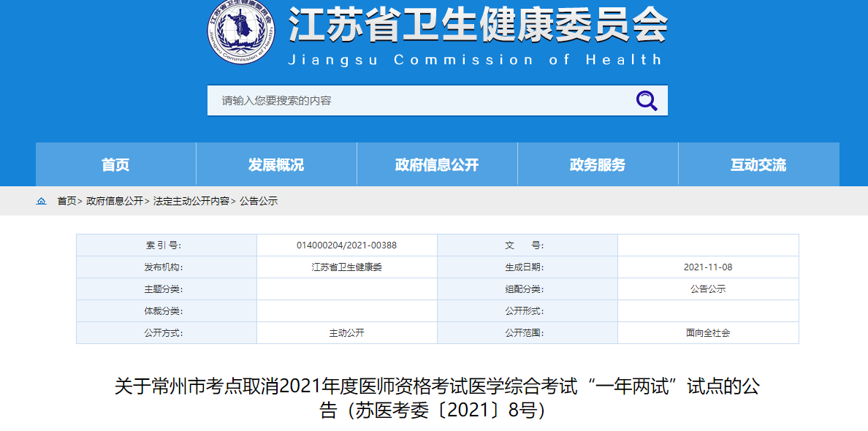Screen dimensions: 868x431
Task: Go to 首页 via the breadcrumb link
Action: pyautogui.click(x=67, y=202)
